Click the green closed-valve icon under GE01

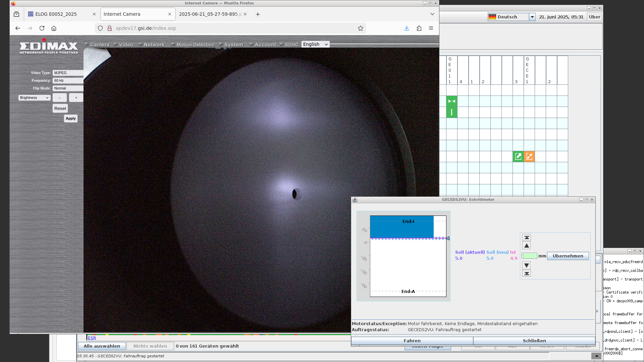(x=452, y=101)
